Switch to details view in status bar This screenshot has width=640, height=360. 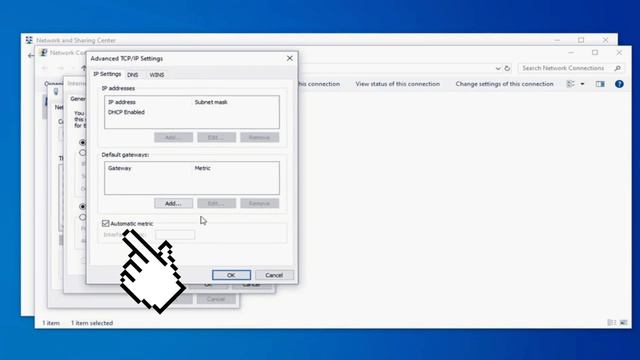(611, 322)
